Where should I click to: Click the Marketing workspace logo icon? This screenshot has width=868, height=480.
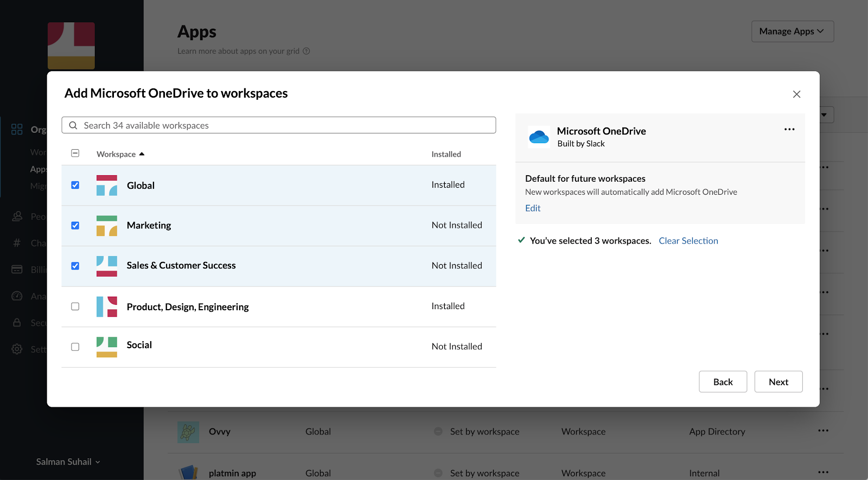pos(107,226)
